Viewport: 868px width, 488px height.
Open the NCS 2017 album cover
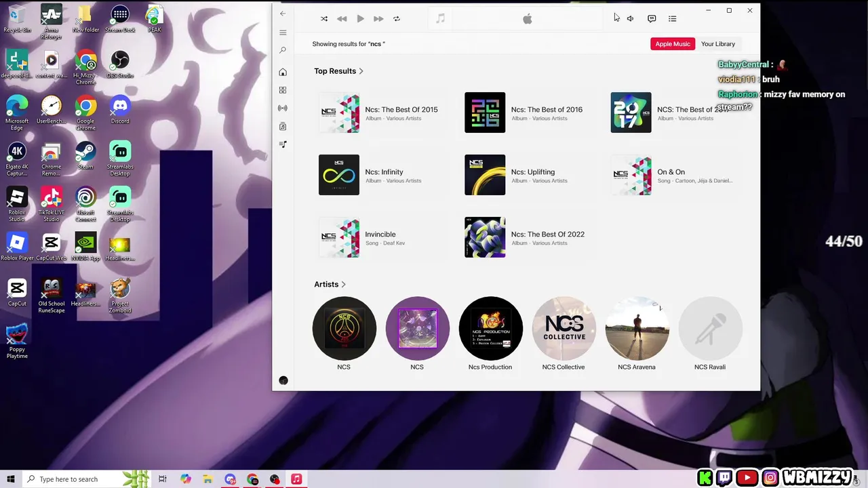631,113
